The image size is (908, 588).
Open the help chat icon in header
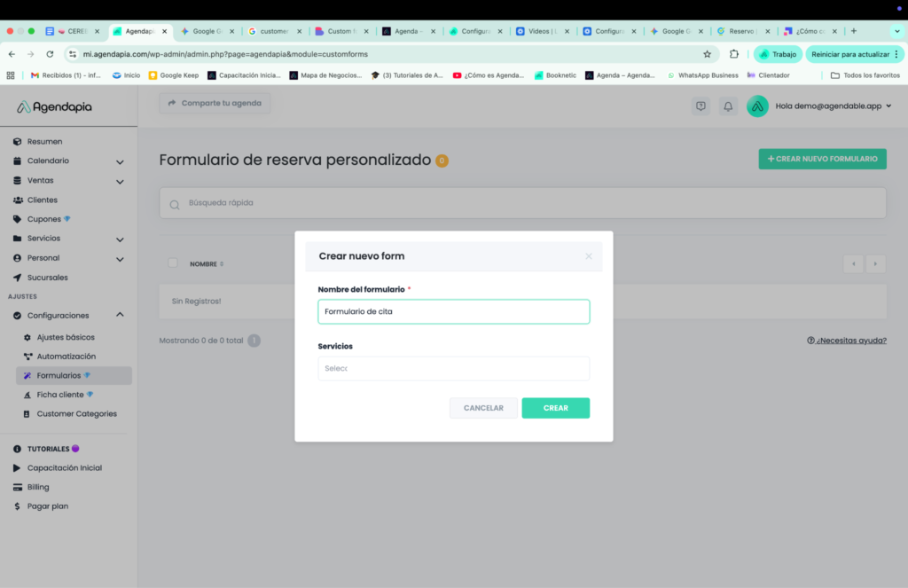(x=701, y=106)
